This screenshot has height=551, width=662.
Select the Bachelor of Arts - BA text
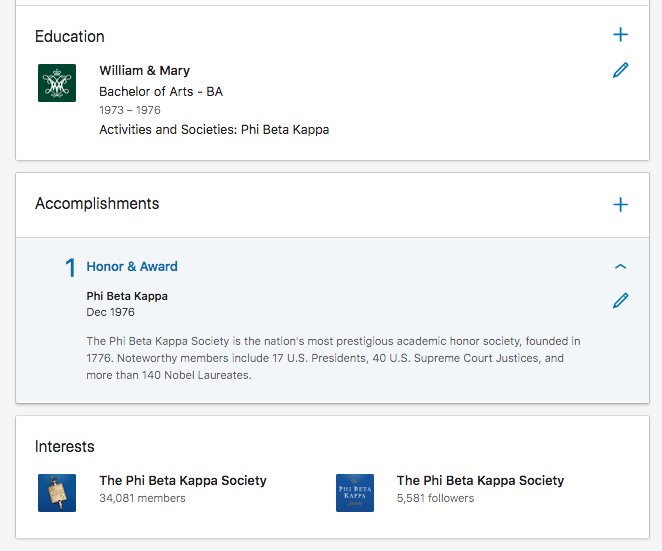[161, 92]
